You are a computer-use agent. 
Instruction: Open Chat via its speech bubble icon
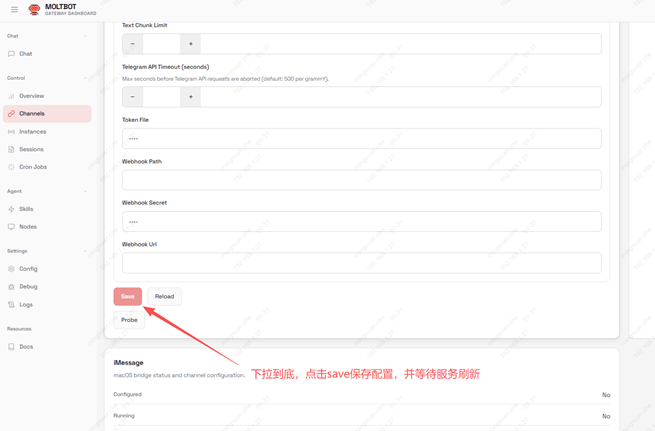(11, 54)
